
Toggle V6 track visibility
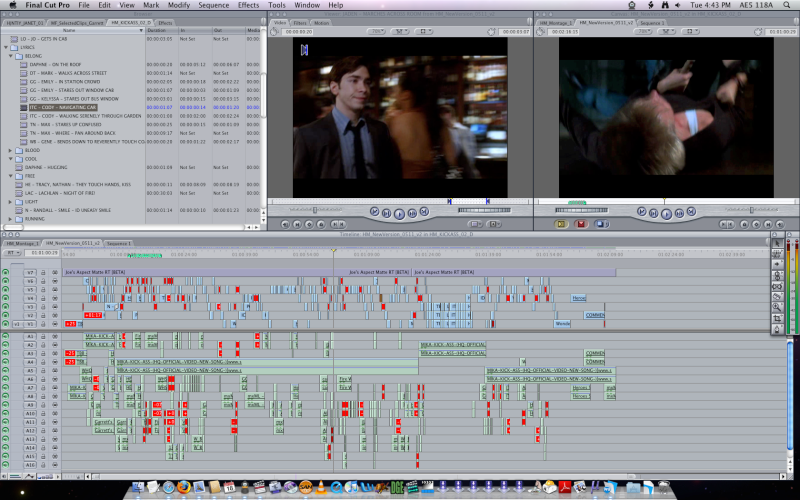tap(6, 281)
